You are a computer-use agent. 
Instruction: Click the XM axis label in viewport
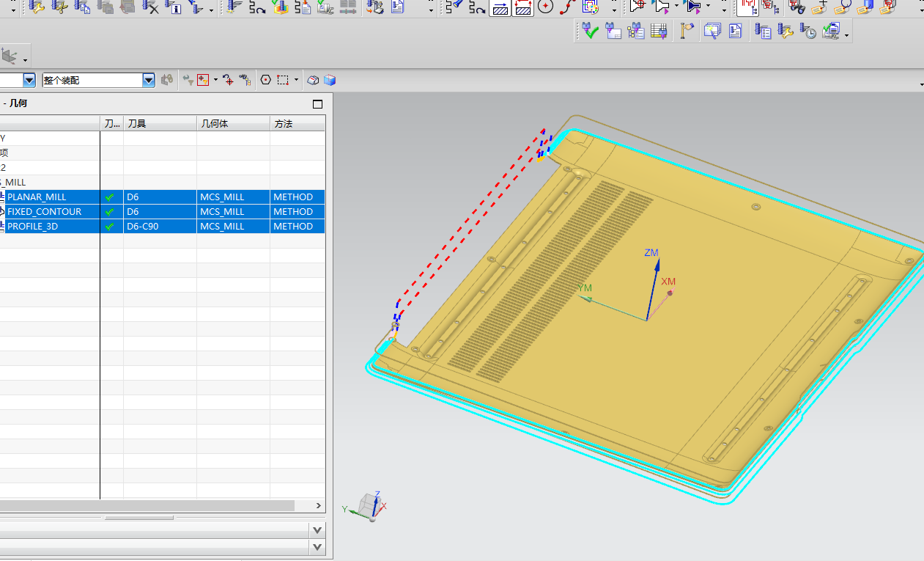668,282
